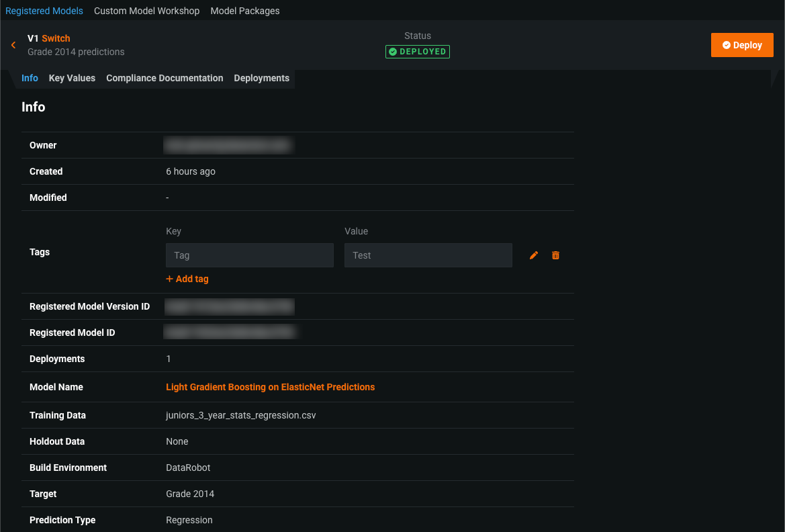Delete tag using trash icon
Image resolution: width=785 pixels, height=532 pixels.
pos(555,255)
